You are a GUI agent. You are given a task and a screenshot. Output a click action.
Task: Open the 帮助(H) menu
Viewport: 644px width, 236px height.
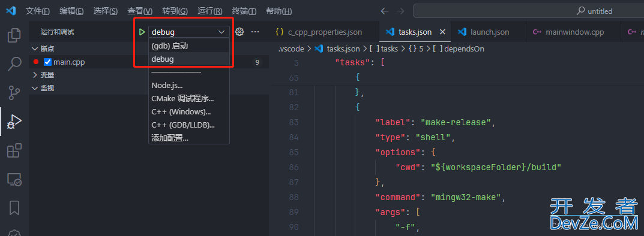279,11
